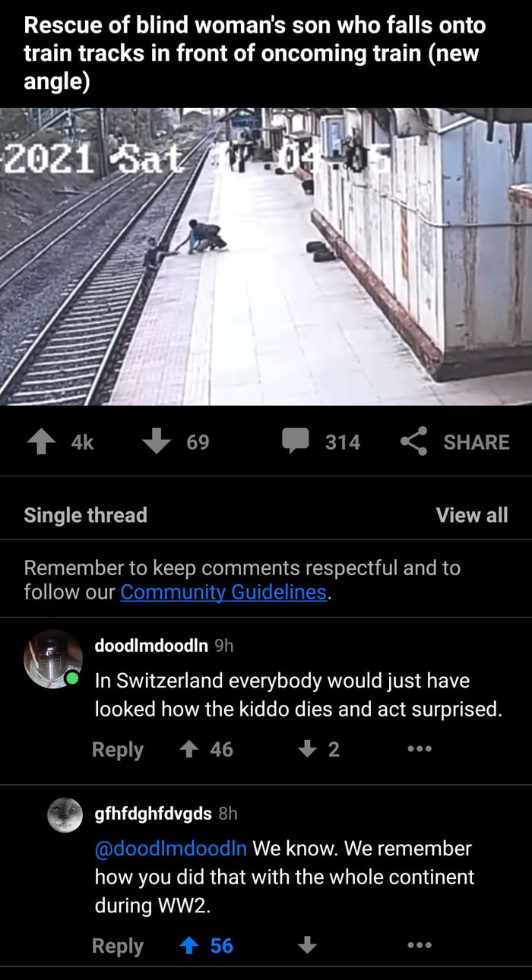Tap the @doodlmdoodln mention
Image resolution: width=532 pixels, height=980 pixels.
tap(171, 848)
